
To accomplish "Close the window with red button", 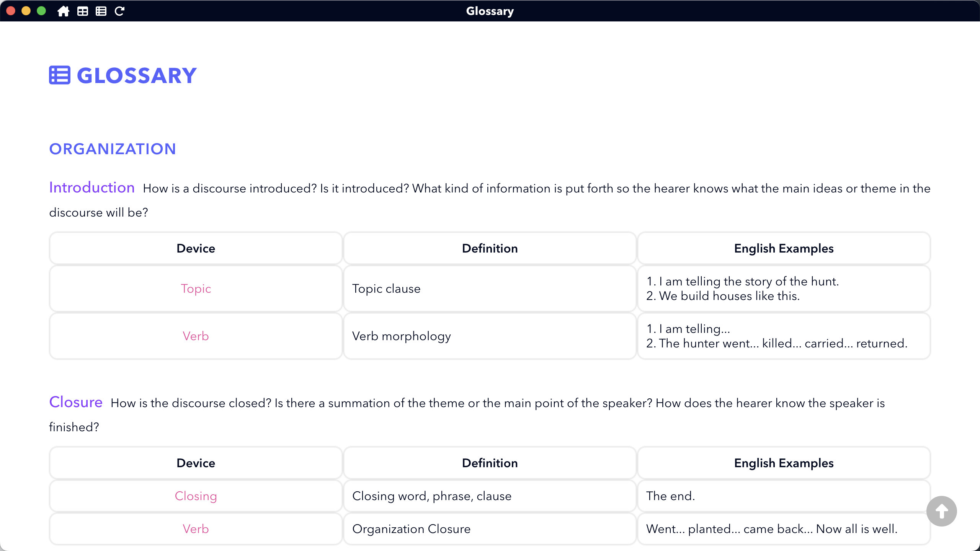I will click(x=11, y=11).
